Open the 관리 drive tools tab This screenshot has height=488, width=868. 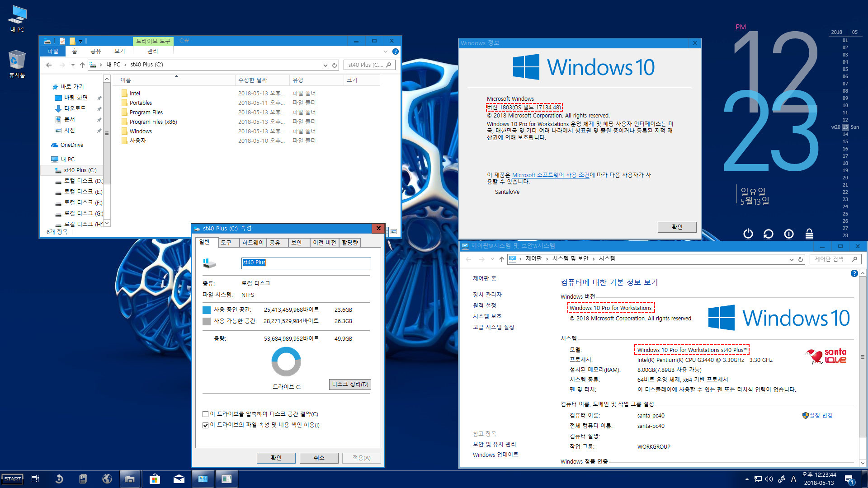[153, 52]
